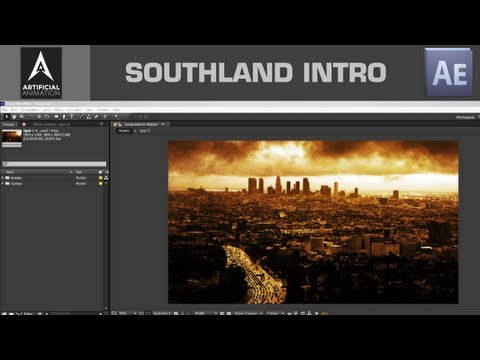Open the File menu
This screenshot has width=480, height=360.
point(5,110)
